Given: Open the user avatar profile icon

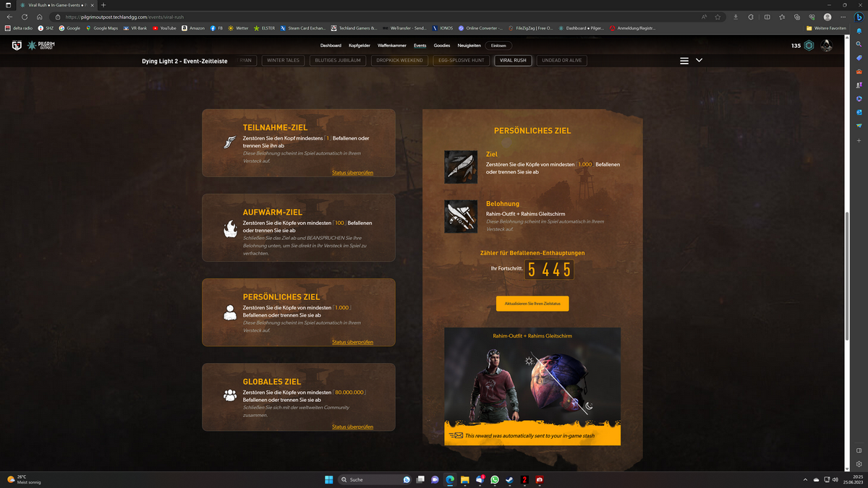Looking at the screenshot, I should click(x=826, y=46).
